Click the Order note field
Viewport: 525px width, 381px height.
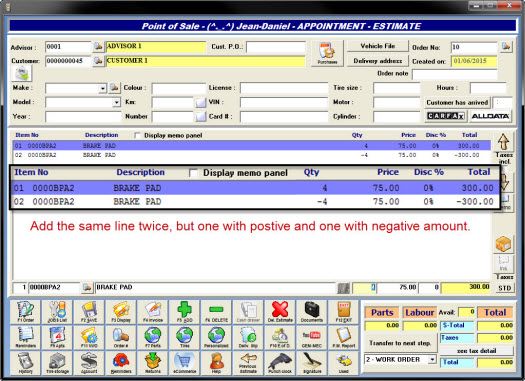(454, 74)
